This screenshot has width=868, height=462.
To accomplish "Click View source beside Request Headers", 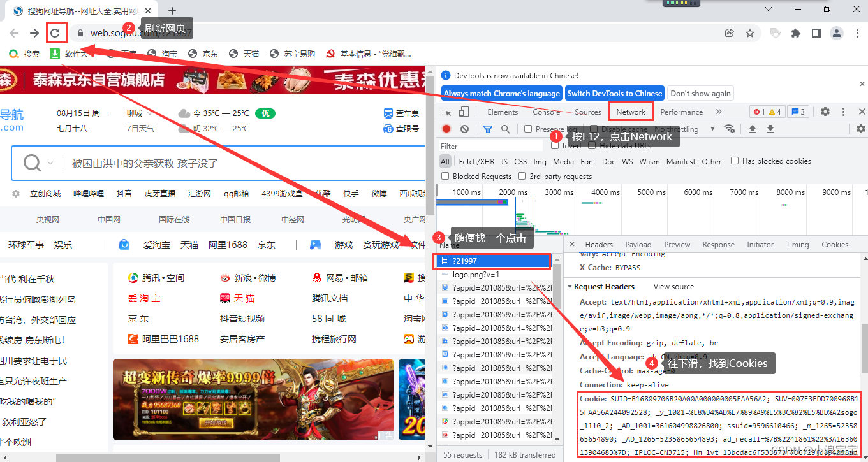I will (x=673, y=287).
